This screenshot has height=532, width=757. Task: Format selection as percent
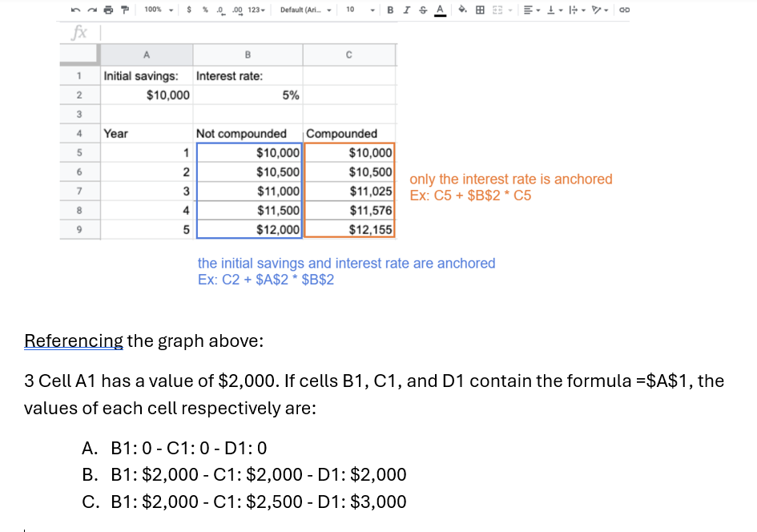tap(205, 11)
